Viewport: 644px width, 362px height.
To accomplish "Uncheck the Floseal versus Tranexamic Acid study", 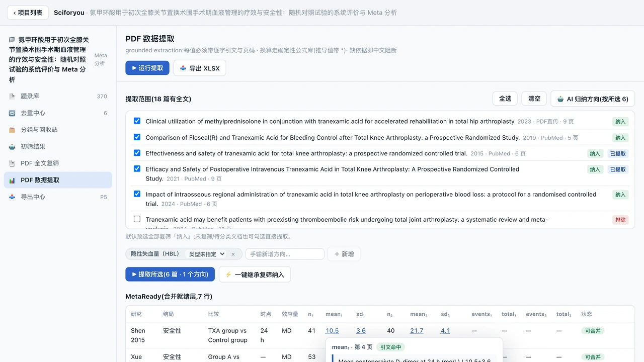I will click(137, 137).
